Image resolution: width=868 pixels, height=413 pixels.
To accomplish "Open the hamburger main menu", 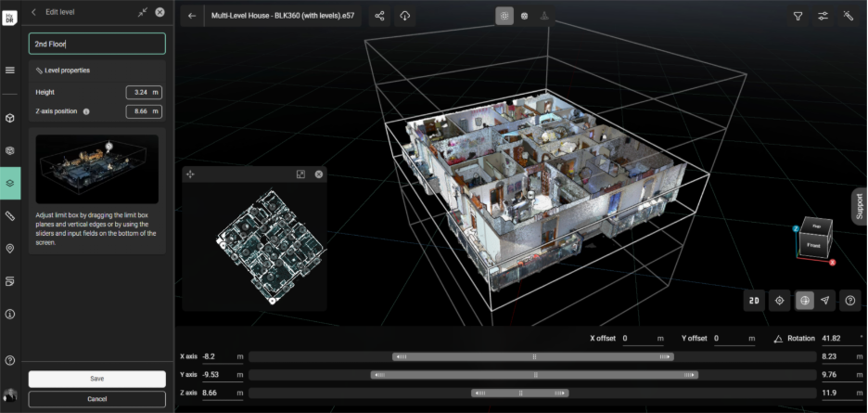I will pyautogui.click(x=10, y=70).
